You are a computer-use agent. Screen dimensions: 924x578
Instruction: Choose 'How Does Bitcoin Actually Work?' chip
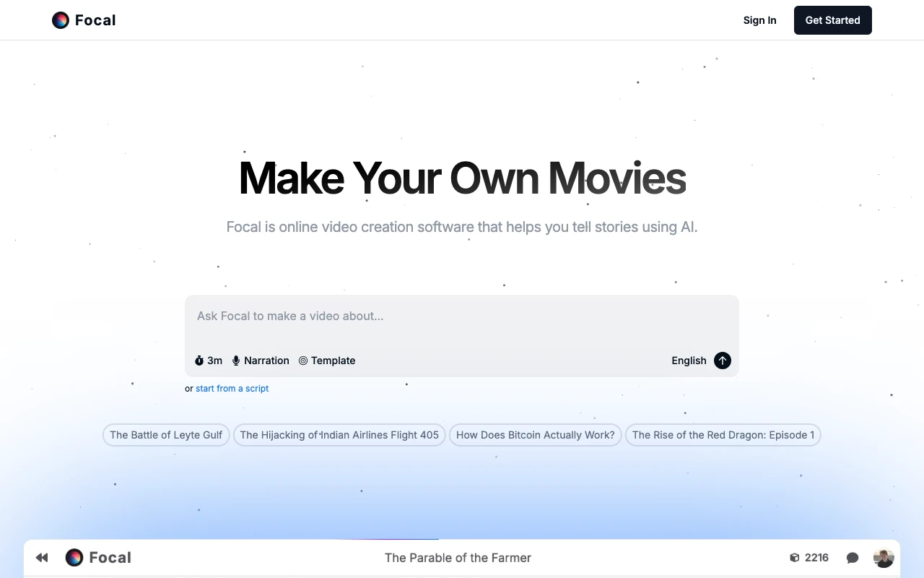click(x=535, y=435)
